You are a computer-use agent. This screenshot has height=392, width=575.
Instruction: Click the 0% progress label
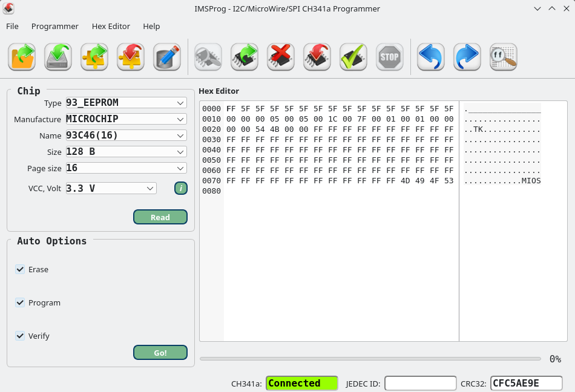(555, 359)
